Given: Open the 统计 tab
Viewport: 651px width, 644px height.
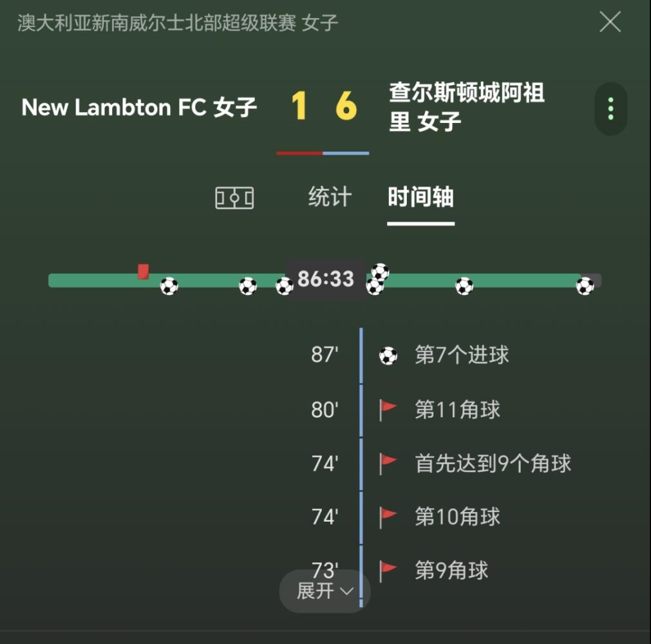Looking at the screenshot, I should pos(330,197).
